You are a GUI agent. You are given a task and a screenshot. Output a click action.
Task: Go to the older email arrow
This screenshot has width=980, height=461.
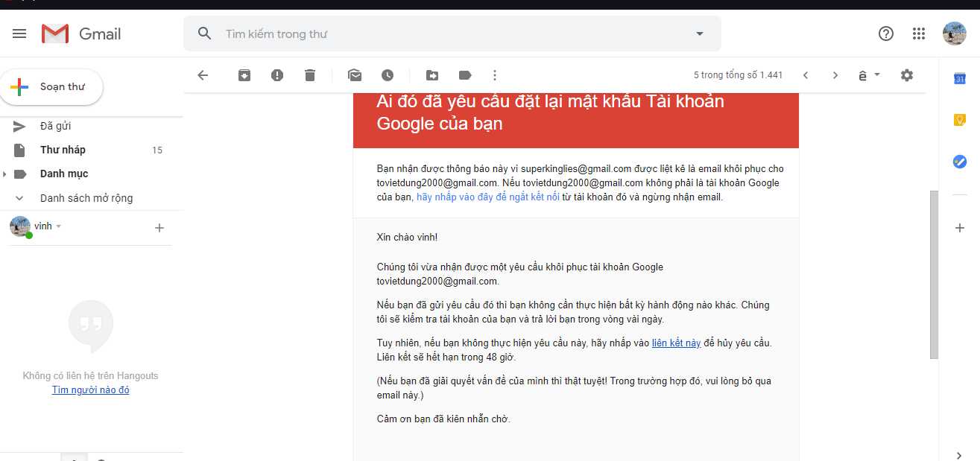835,75
